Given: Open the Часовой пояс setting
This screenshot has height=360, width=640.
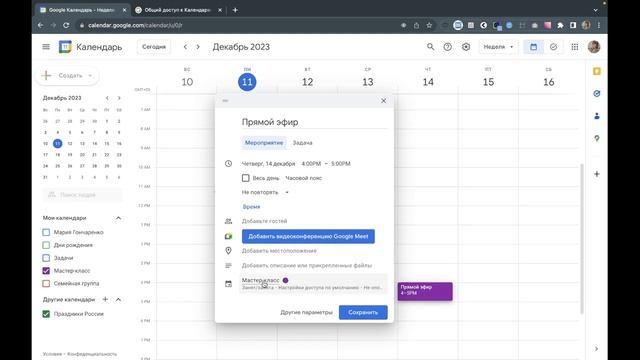Looking at the screenshot, I should click(303, 178).
